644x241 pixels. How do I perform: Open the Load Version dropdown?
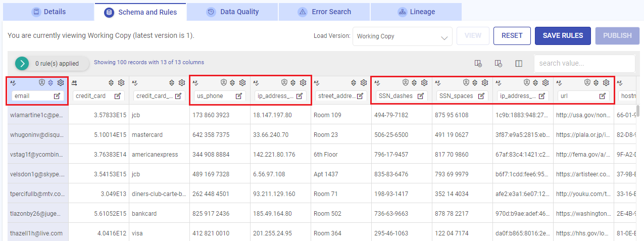(x=402, y=36)
